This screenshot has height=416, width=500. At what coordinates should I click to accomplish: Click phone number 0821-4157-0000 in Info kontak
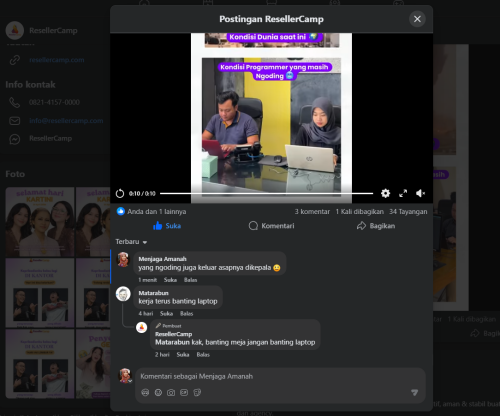(54, 102)
